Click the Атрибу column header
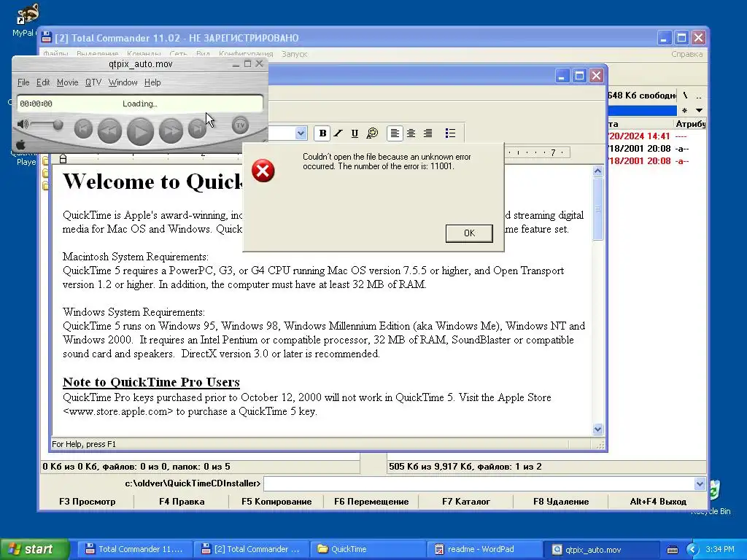Screen dimensions: 747x560 click(x=690, y=124)
